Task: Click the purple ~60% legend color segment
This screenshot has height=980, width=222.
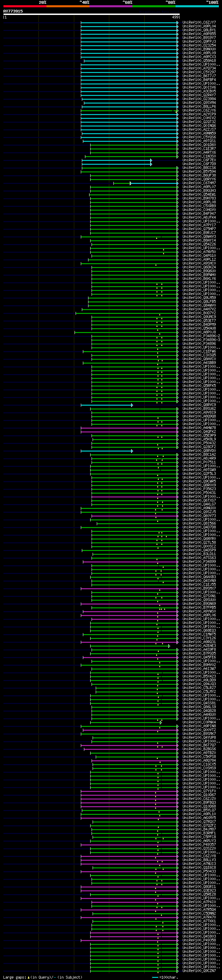Action: tap(111, 6)
